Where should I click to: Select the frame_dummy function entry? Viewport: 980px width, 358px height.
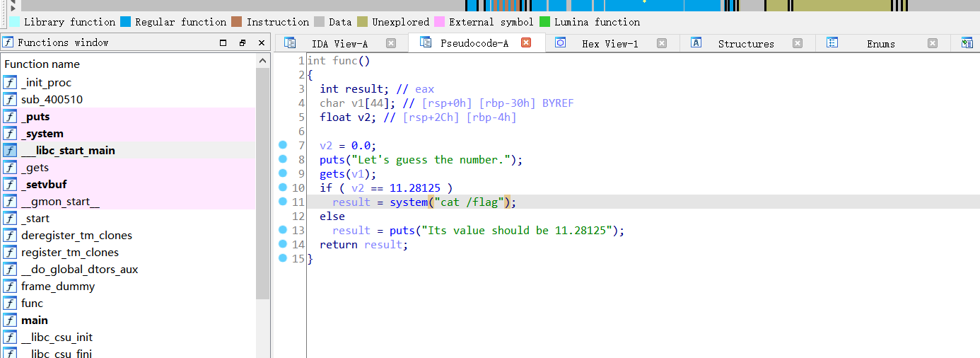coord(128,286)
